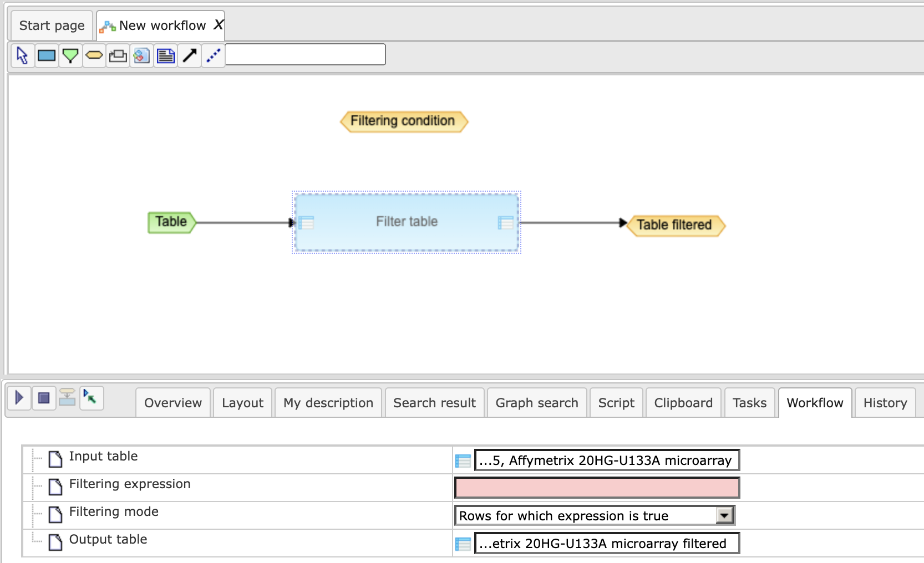The height and width of the screenshot is (563, 924).
Task: Open the Start page tab
Action: point(52,25)
